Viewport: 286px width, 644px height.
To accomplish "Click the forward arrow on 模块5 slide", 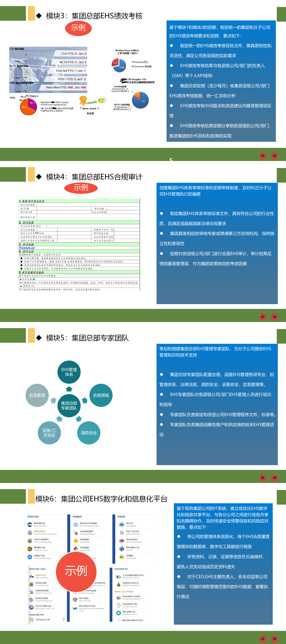I will pyautogui.click(x=275, y=478).
